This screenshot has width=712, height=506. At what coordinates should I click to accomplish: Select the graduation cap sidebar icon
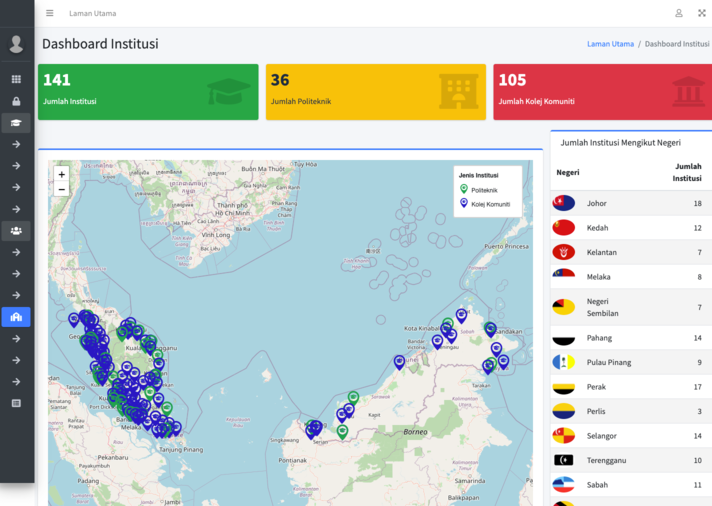[16, 123]
